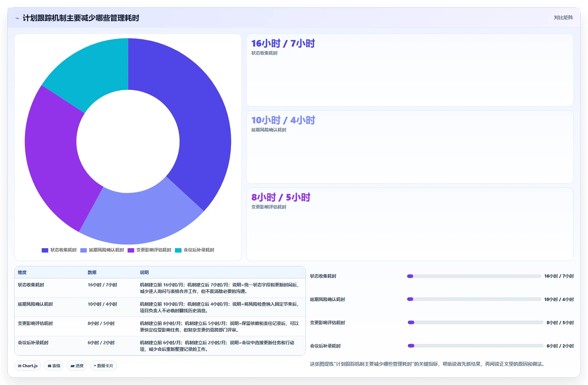Toggle the 状态收集耗时 legend color box

point(45,250)
